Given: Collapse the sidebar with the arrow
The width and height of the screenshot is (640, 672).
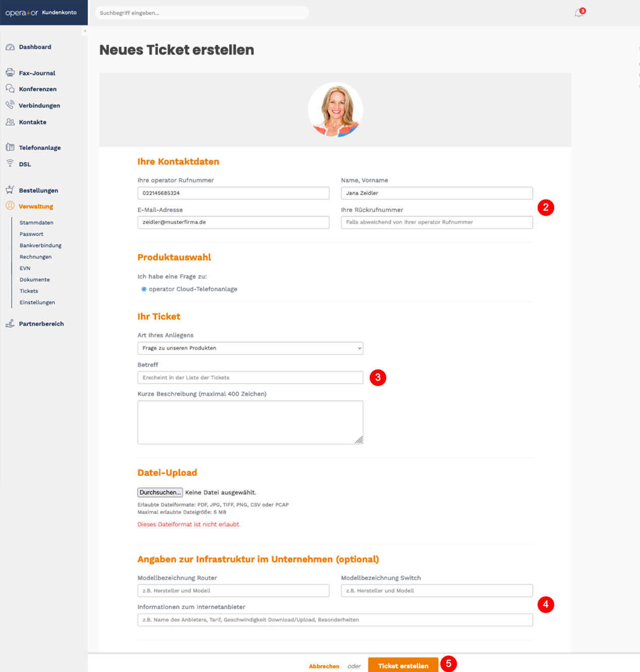Looking at the screenshot, I should 85,31.
